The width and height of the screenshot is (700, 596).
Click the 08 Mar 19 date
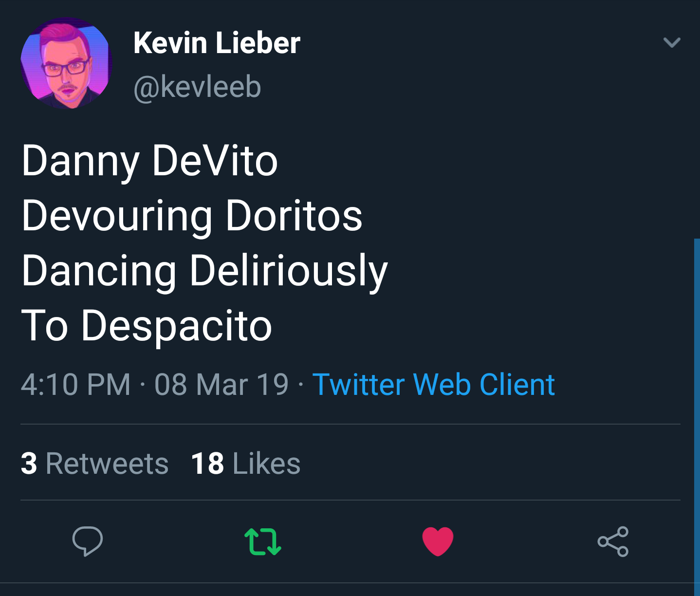[221, 385]
